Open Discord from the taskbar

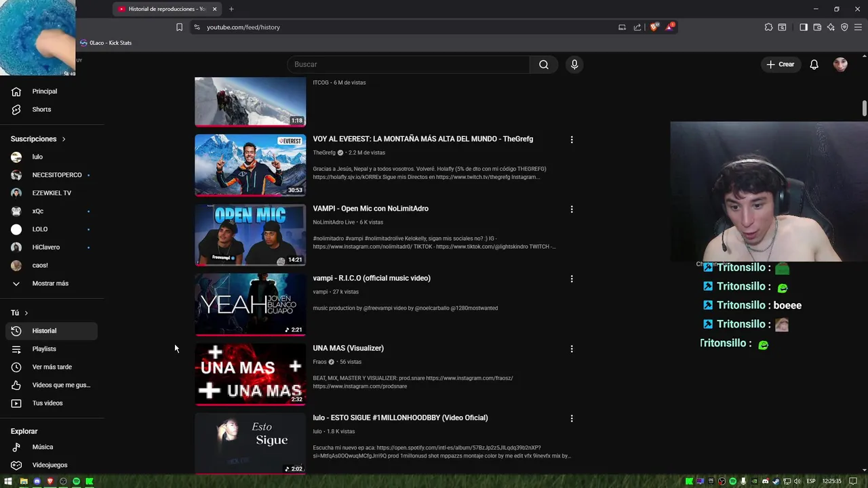tap(37, 481)
